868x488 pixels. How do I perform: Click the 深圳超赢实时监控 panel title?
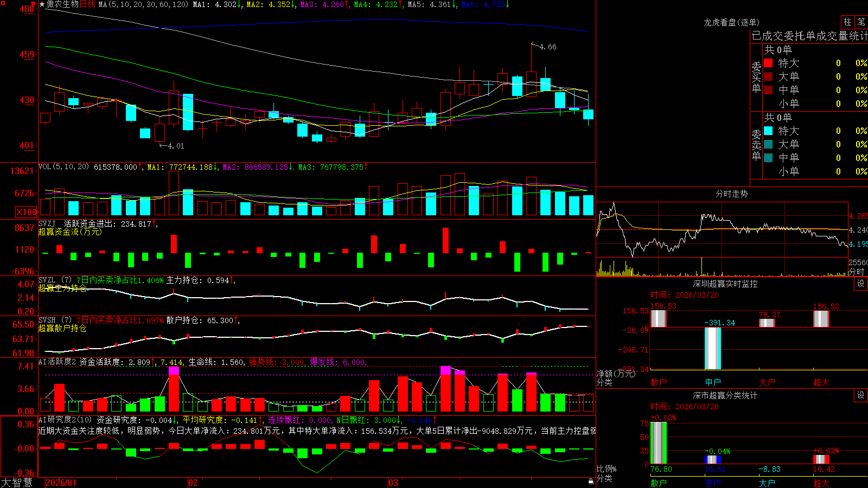725,284
